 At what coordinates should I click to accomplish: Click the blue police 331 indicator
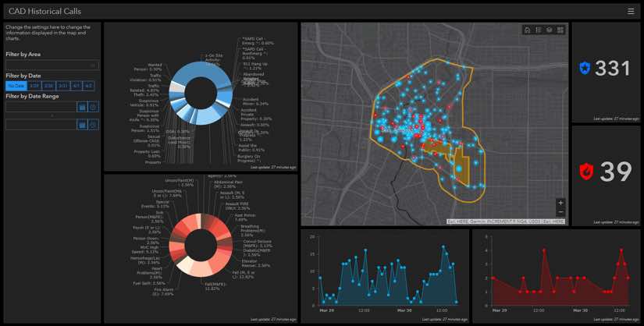pos(604,68)
